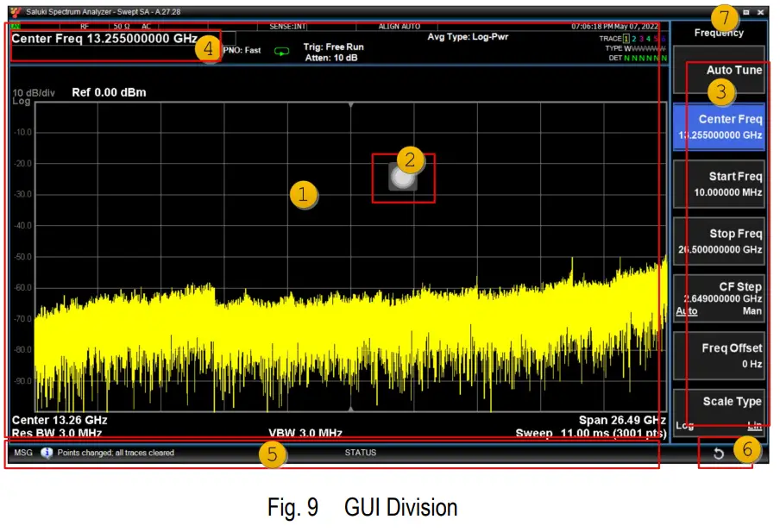780x532 pixels.
Task: Click the Span 26.49 GHz annotation
Action: click(x=622, y=420)
